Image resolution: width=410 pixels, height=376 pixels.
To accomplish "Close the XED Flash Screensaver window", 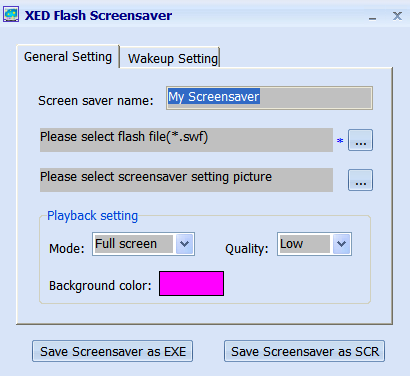I will pyautogui.click(x=397, y=16).
